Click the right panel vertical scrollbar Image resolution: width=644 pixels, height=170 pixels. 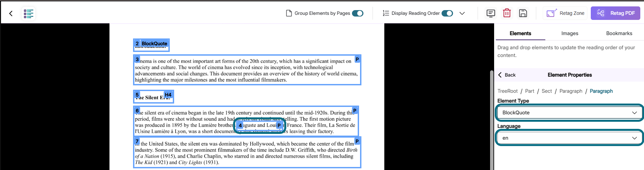(492, 120)
